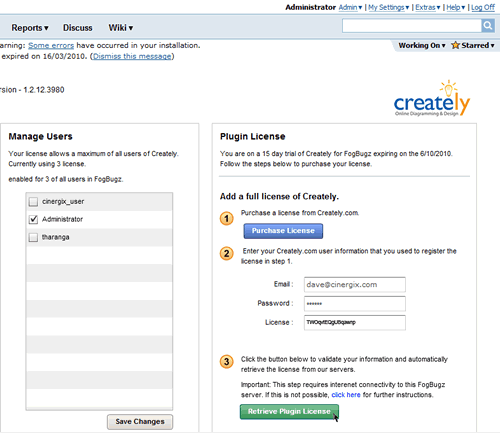Click the Purchase License button
500x433 pixels.
point(283,231)
